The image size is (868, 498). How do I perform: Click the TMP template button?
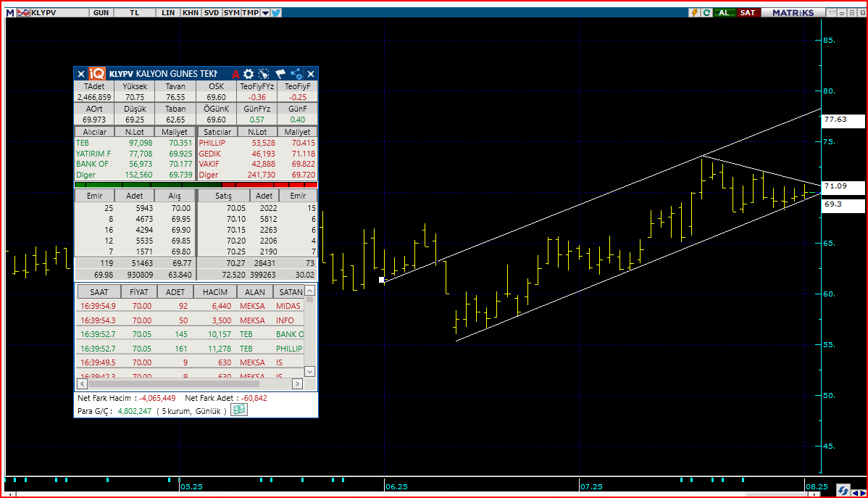click(x=250, y=13)
